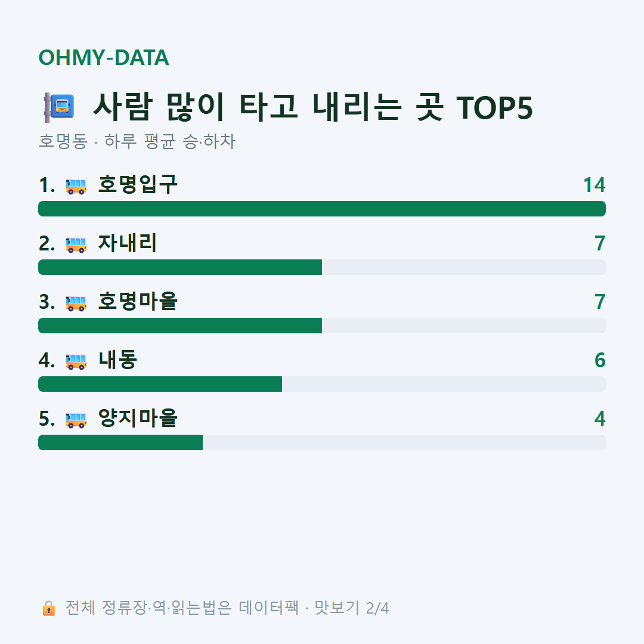Click the 자내리 progress bar

[322, 267]
